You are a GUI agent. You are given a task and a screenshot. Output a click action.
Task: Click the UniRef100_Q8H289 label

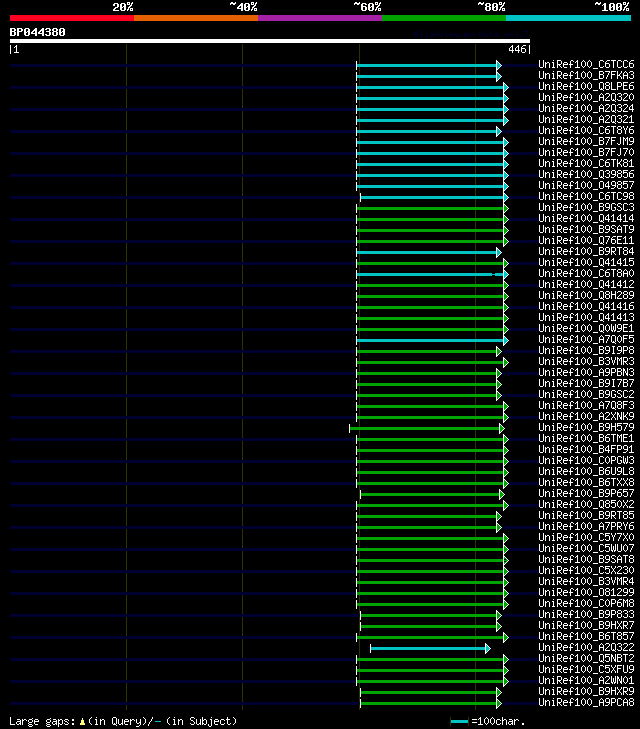tap(586, 295)
